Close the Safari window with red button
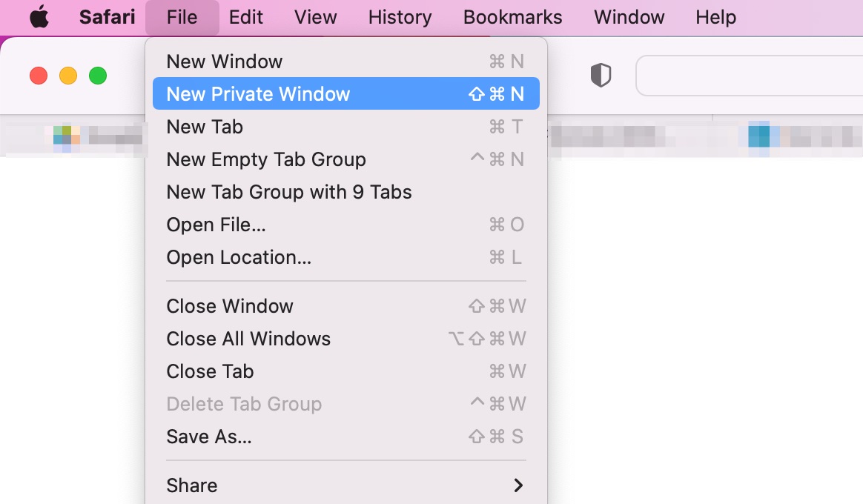The height and width of the screenshot is (504, 863). click(39, 76)
